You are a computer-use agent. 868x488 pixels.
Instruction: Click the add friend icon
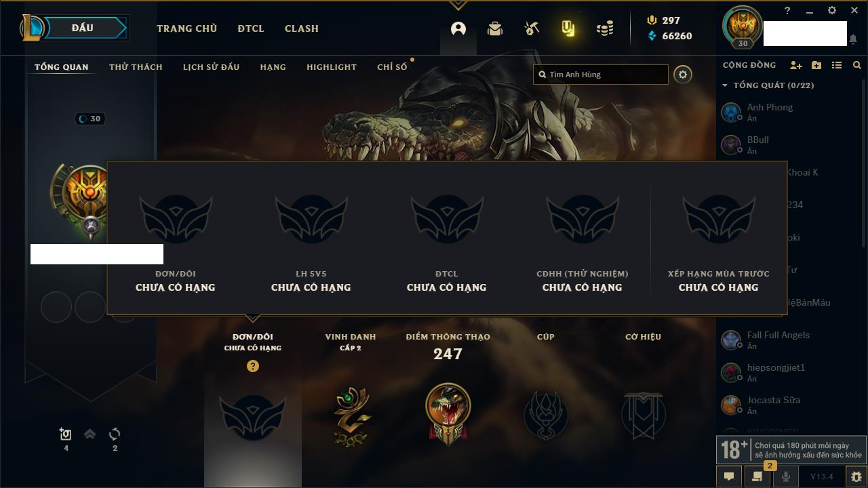click(796, 65)
